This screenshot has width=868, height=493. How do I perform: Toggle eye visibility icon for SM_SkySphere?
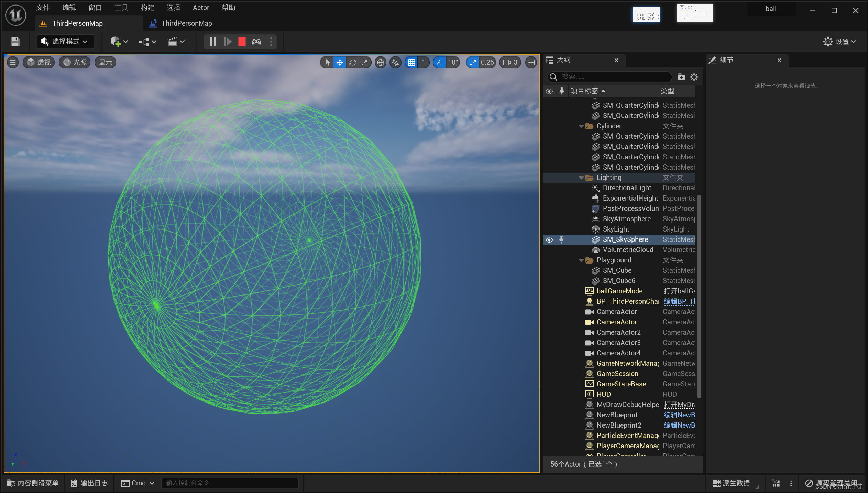[x=549, y=239]
